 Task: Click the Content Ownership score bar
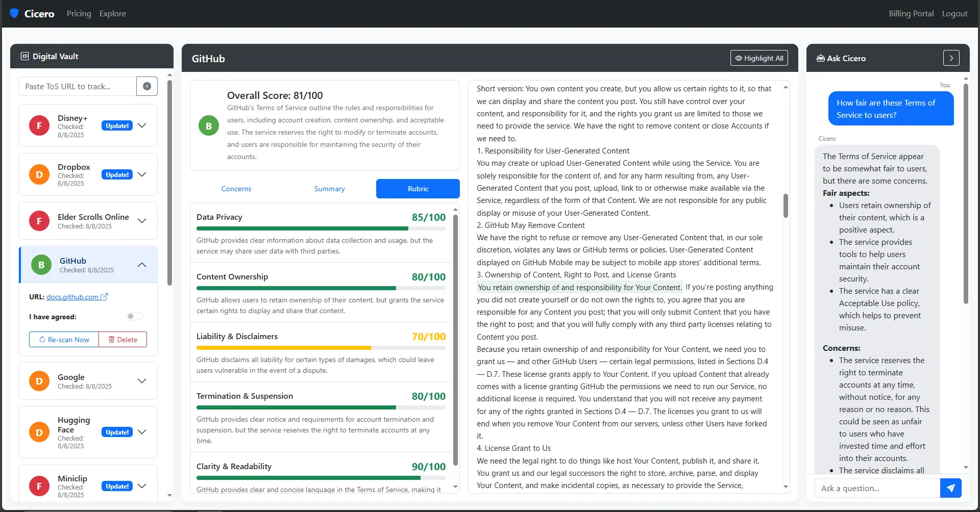(x=321, y=288)
